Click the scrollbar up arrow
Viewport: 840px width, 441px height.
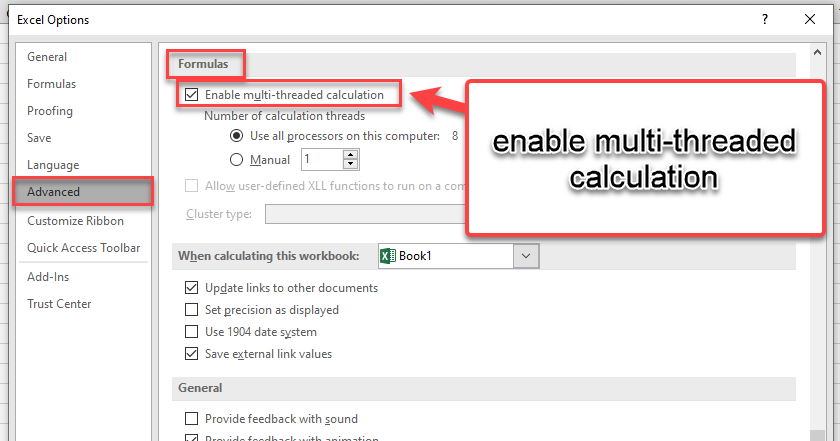tap(817, 53)
